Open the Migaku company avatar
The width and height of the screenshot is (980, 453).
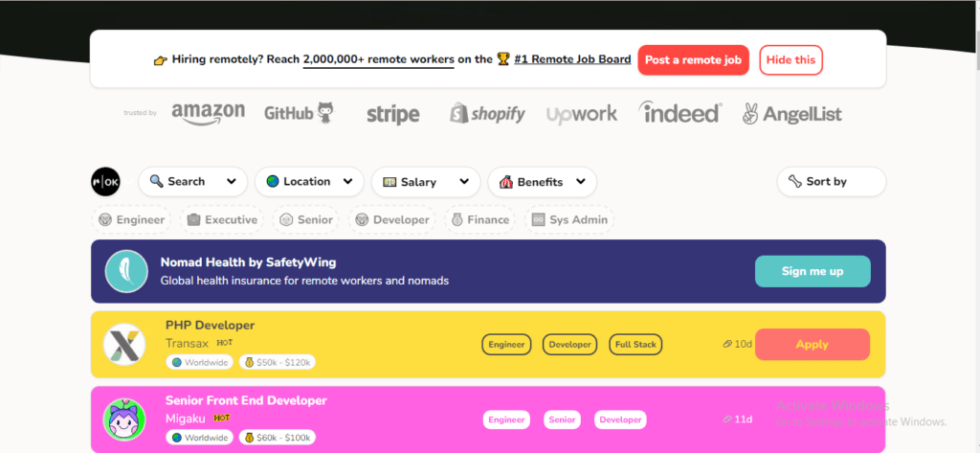point(123,419)
